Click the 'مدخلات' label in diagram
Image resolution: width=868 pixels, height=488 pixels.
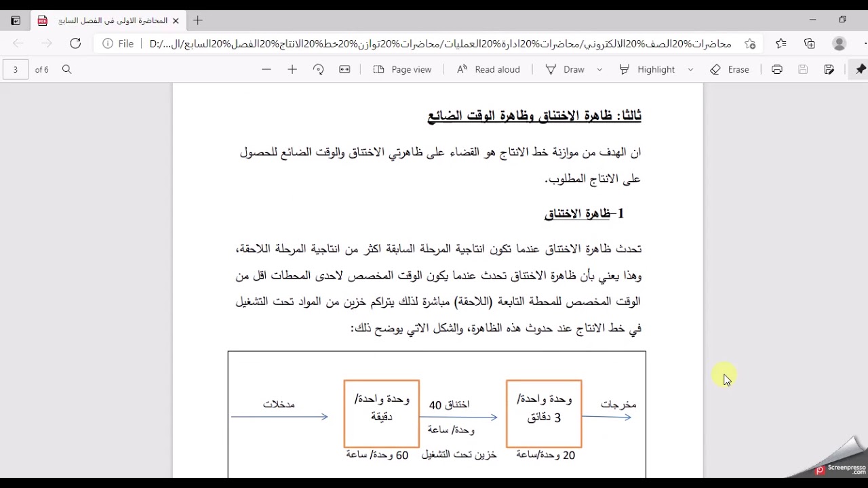pyautogui.click(x=279, y=404)
